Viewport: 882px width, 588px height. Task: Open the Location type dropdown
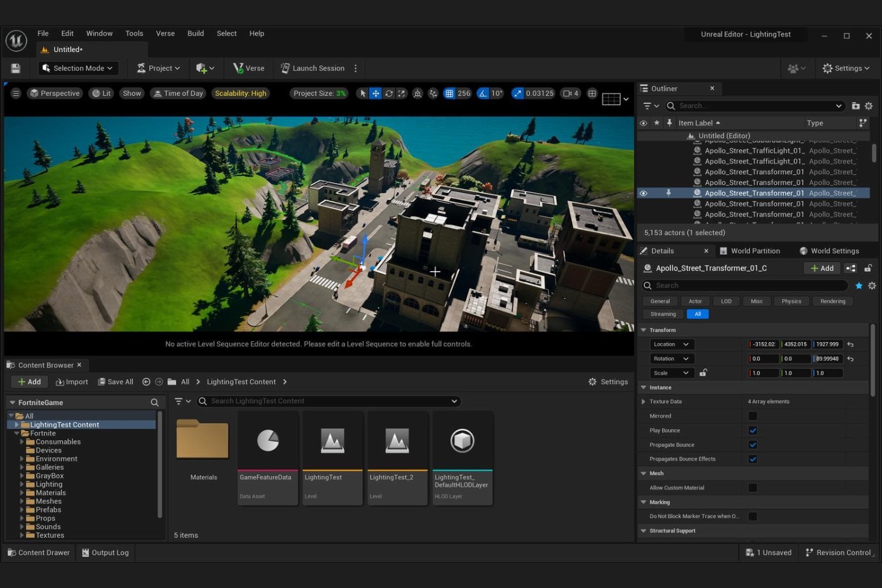(671, 345)
